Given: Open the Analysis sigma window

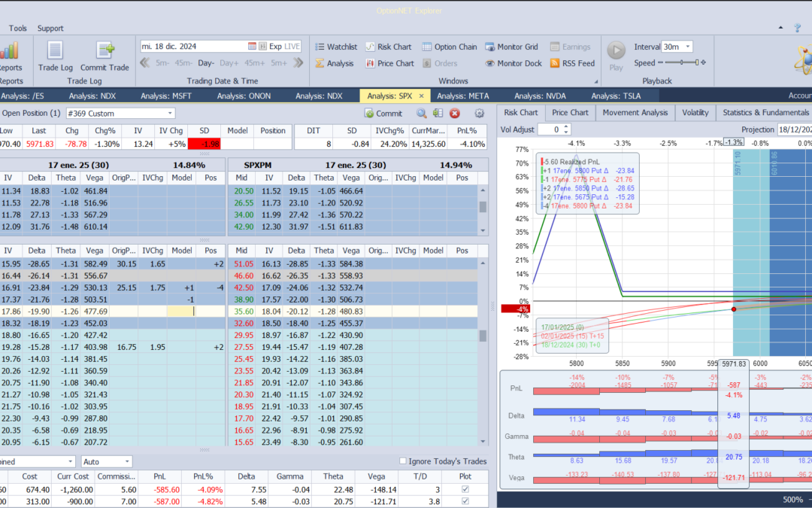Looking at the screenshot, I should click(x=335, y=63).
